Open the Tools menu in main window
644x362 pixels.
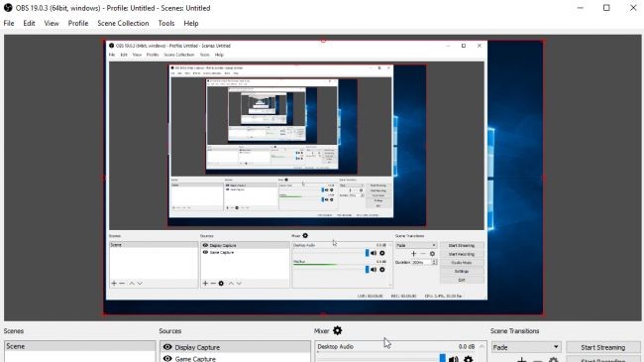pos(166,23)
